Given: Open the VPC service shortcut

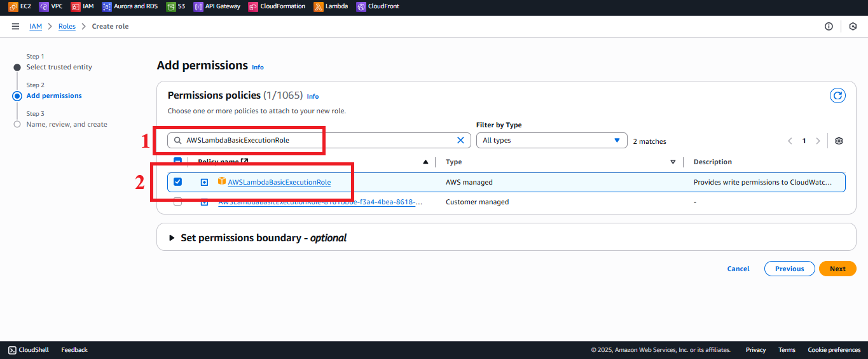Looking at the screenshot, I should point(51,6).
